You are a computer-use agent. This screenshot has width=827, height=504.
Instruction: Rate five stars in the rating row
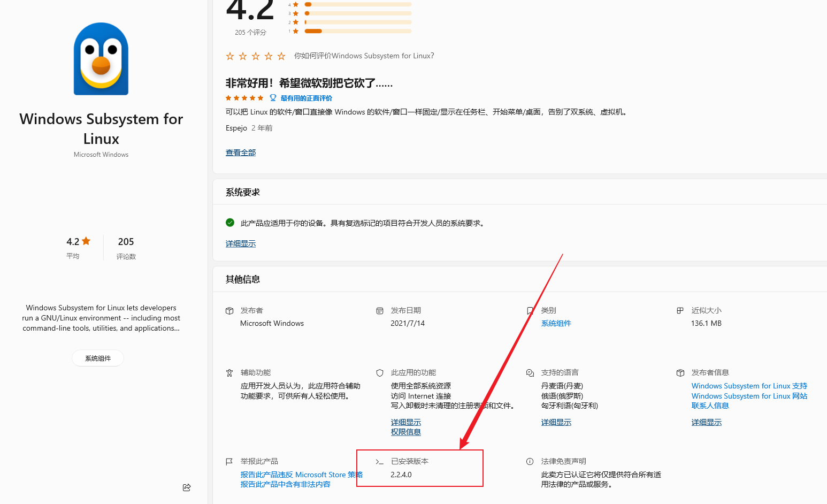[x=281, y=56]
